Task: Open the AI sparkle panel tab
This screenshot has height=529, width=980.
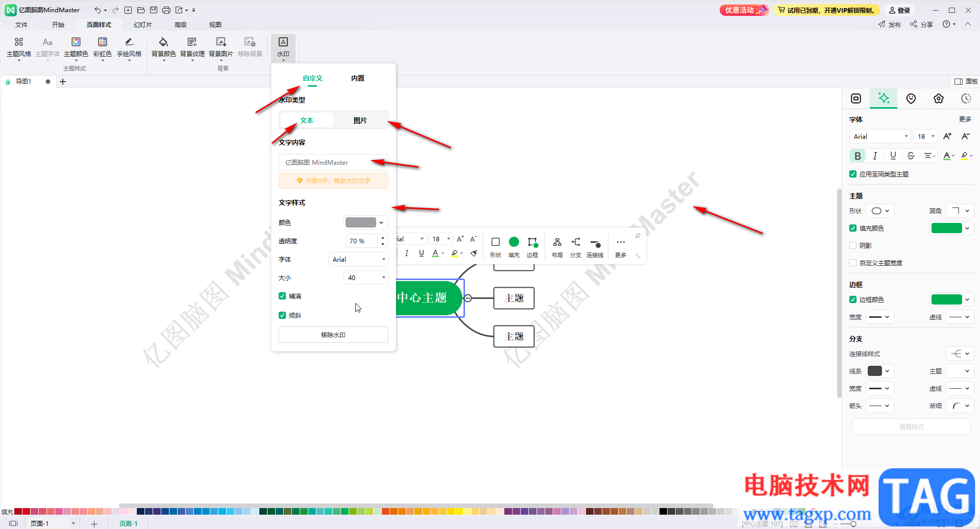Action: click(x=884, y=98)
